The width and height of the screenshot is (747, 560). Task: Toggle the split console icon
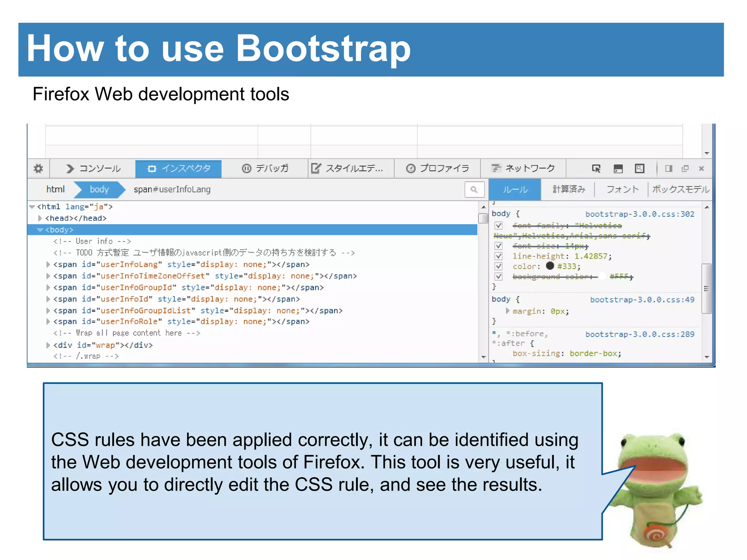tap(618, 168)
